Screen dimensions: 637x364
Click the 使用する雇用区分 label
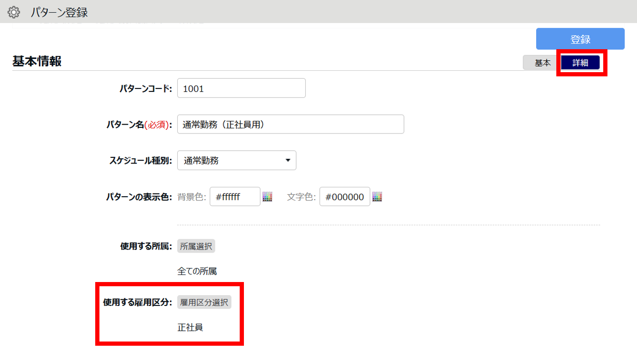tap(137, 303)
